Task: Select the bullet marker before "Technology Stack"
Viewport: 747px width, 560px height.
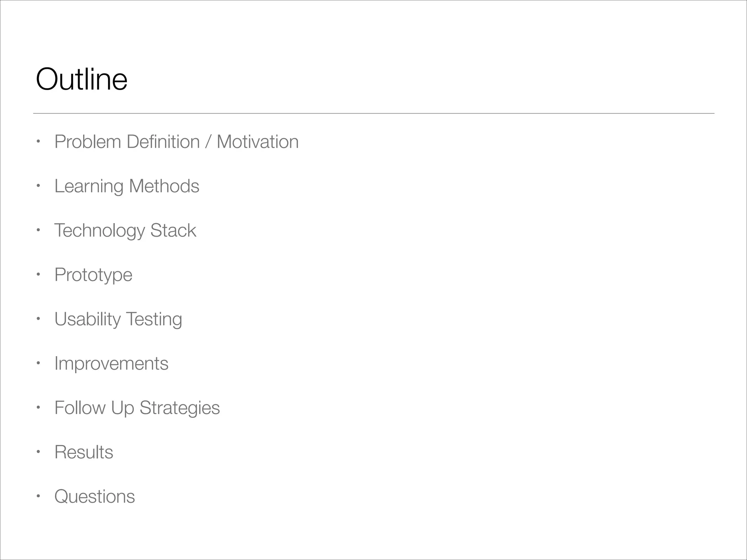Action: click(37, 230)
